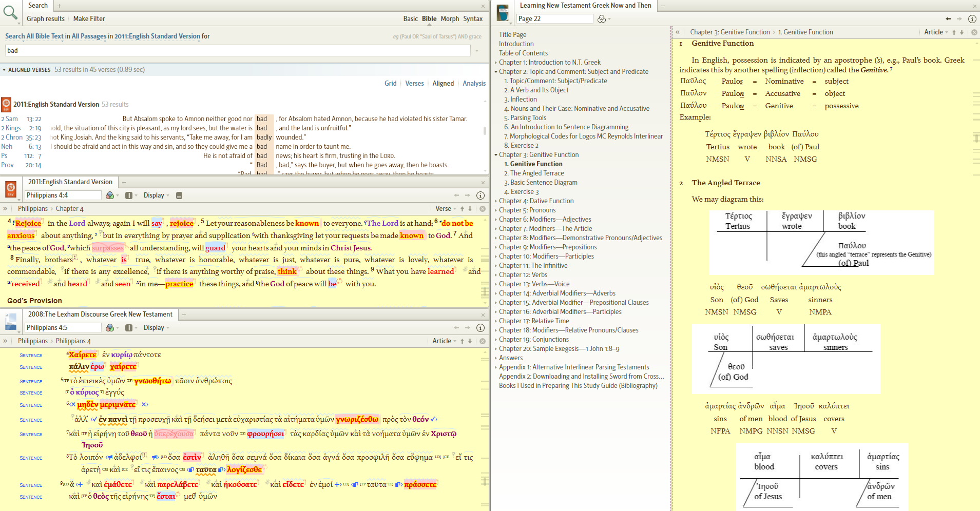The width and height of the screenshot is (980, 511).
Task: Switch results view to Grid
Action: coord(390,84)
